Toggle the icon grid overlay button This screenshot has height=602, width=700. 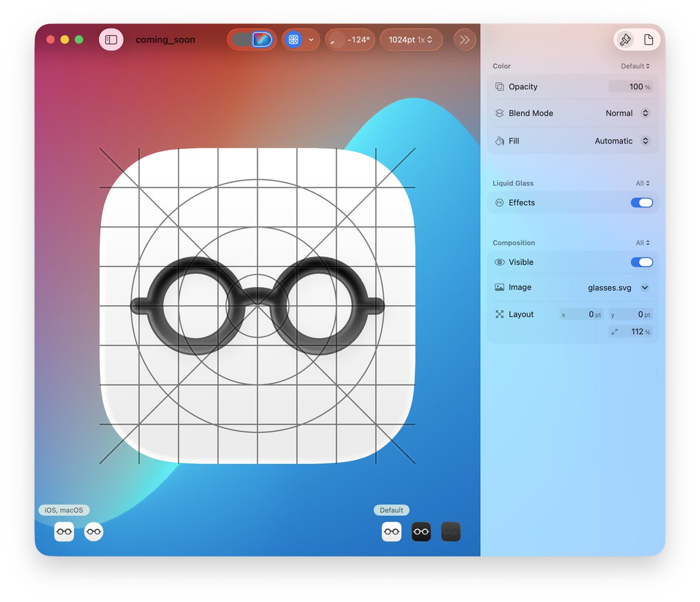(x=293, y=40)
